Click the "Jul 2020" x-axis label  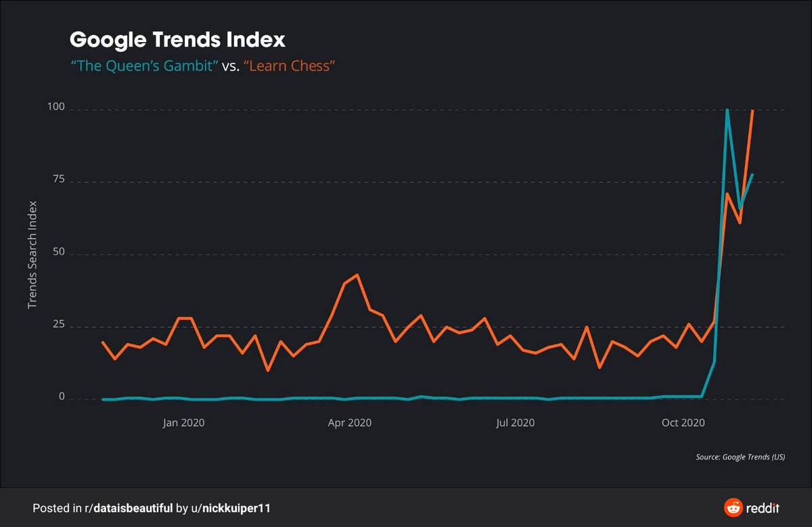515,423
